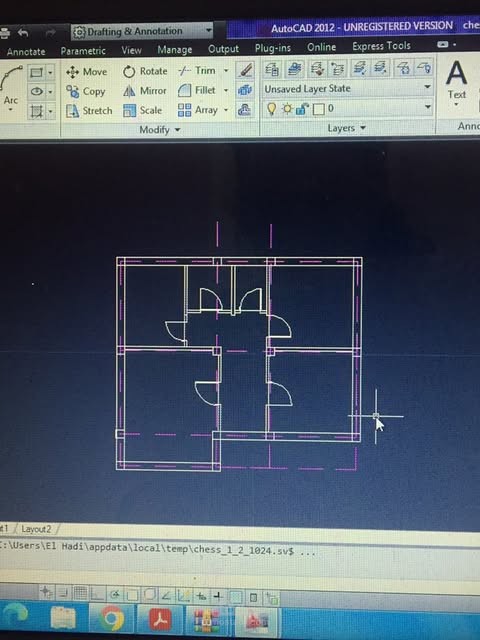Click the Isolate layer icon
The width and height of the screenshot is (480, 640).
[x=360, y=69]
